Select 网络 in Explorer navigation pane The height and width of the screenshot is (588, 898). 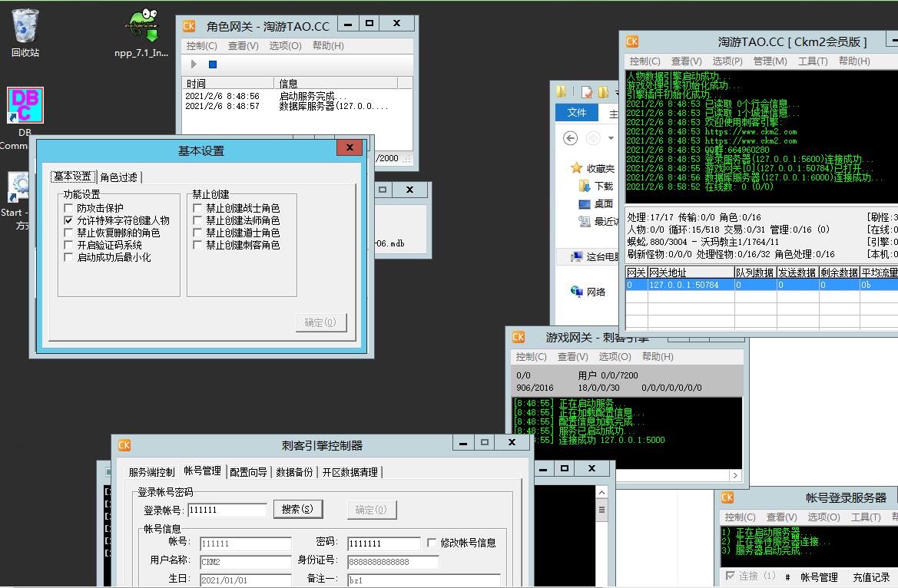pos(596,292)
